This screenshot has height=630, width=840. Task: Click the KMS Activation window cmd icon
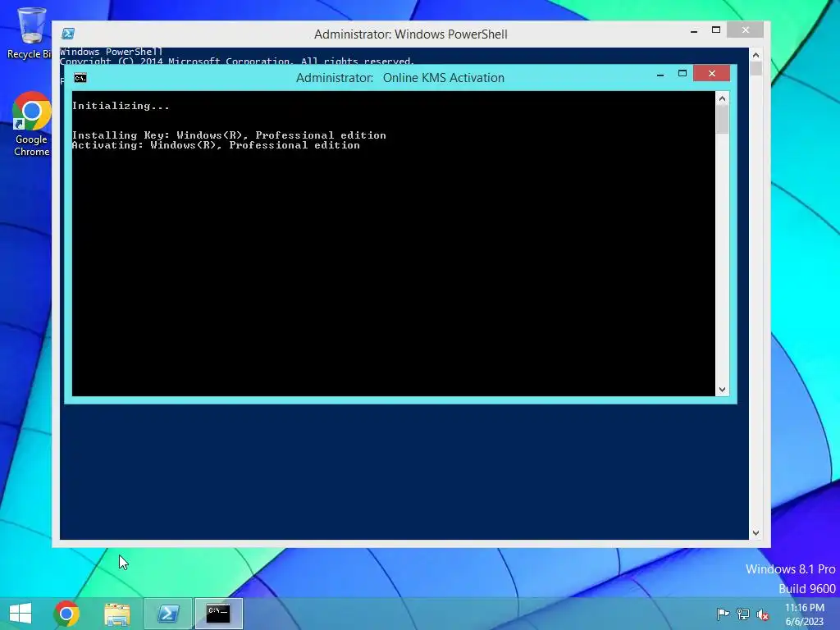[x=80, y=78]
